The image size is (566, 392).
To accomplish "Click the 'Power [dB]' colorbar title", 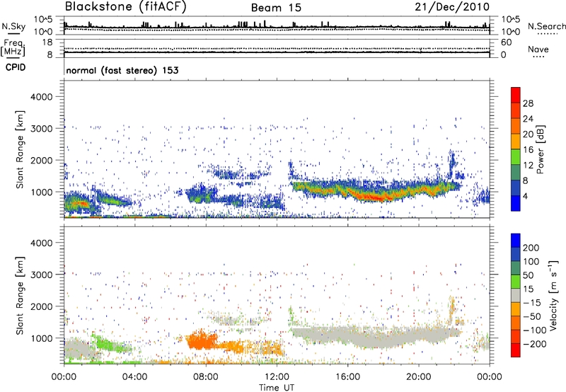I will pos(541,149).
